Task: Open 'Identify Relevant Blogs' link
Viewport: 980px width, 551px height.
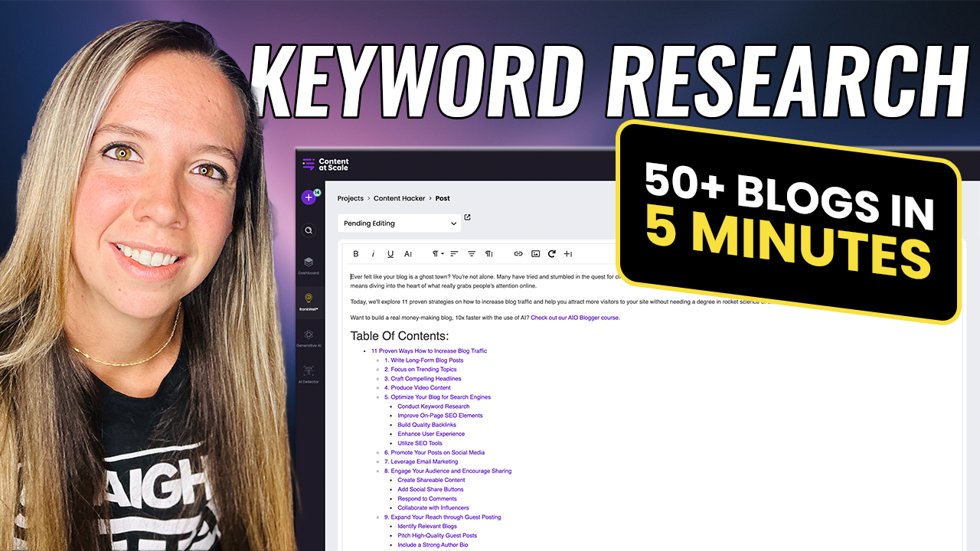Action: 427,527
